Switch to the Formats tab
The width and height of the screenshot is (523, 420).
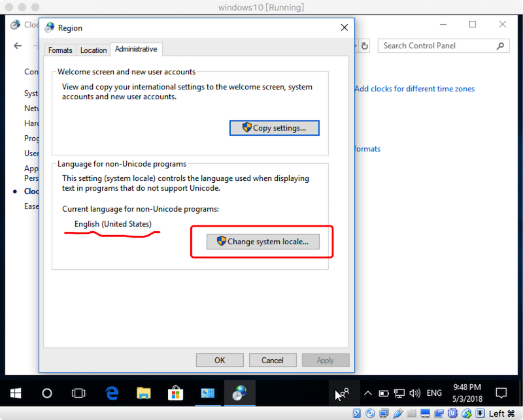pos(60,50)
